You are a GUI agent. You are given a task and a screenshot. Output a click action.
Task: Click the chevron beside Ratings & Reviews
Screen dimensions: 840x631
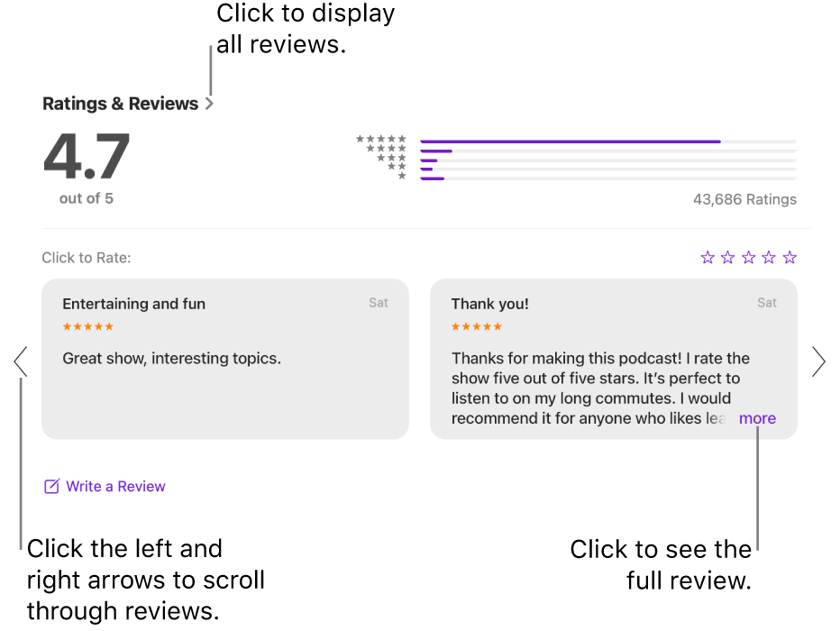[209, 103]
